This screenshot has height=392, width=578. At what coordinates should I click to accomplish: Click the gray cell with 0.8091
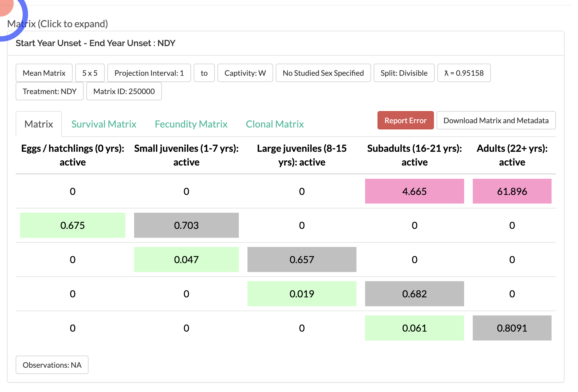click(512, 328)
